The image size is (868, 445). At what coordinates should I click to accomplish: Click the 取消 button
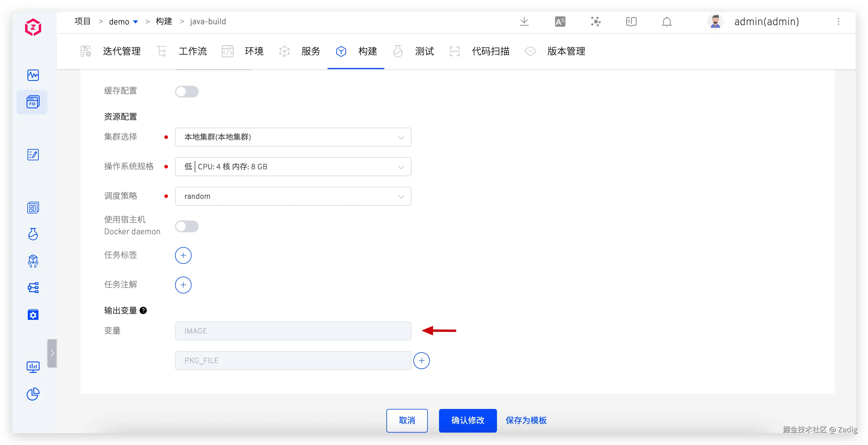(x=407, y=420)
